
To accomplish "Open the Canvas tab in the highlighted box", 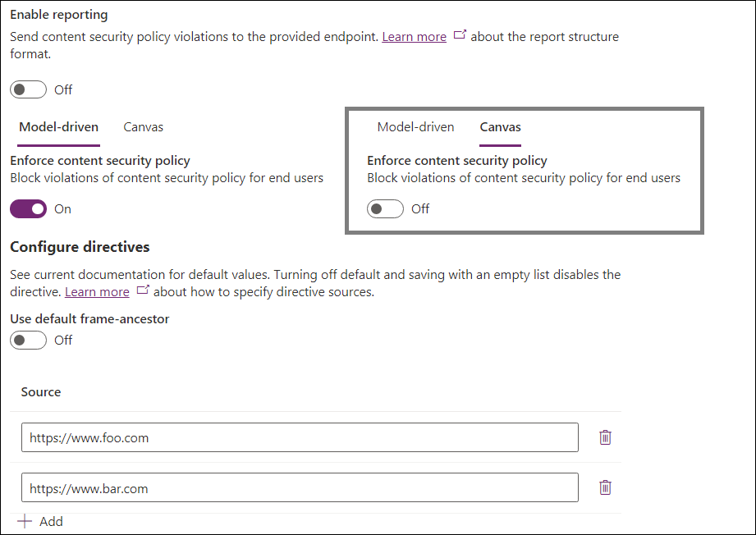I will 500,126.
